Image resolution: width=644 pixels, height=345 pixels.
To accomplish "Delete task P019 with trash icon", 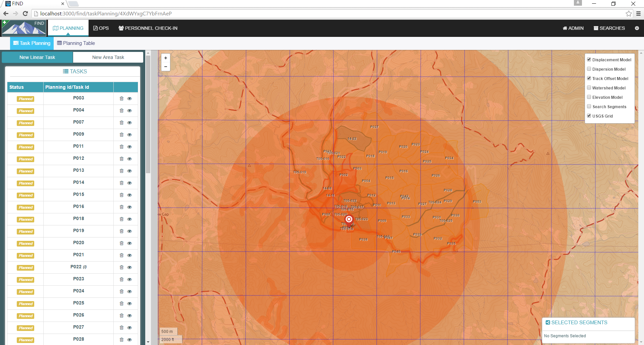I will pyautogui.click(x=121, y=231).
